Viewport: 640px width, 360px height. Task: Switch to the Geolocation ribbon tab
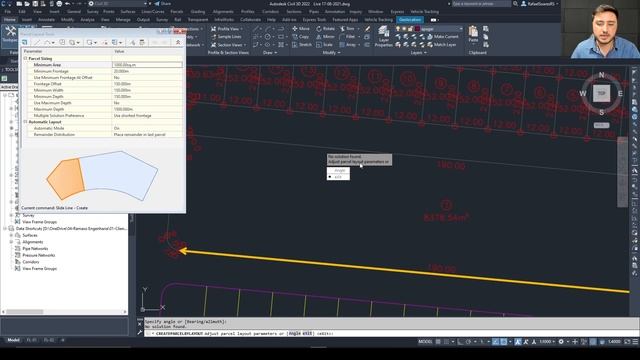coord(410,19)
